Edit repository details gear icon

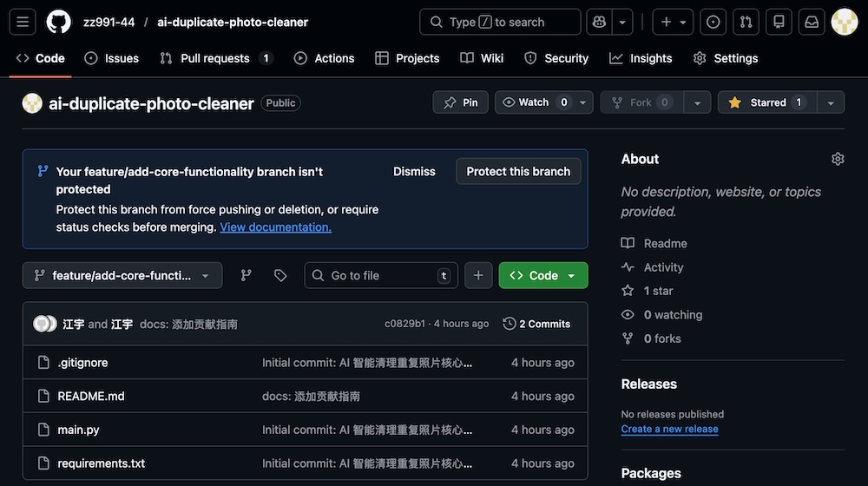click(x=838, y=159)
